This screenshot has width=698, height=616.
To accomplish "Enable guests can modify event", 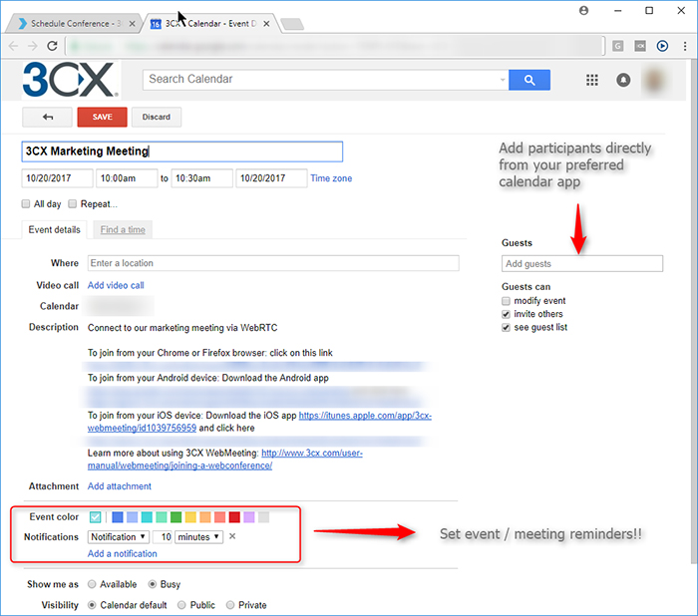I will tap(506, 301).
